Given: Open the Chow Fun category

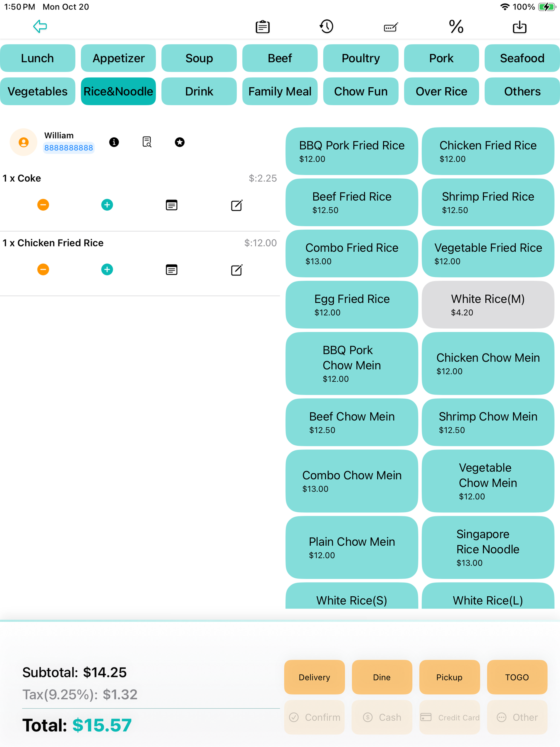Looking at the screenshot, I should tap(361, 91).
